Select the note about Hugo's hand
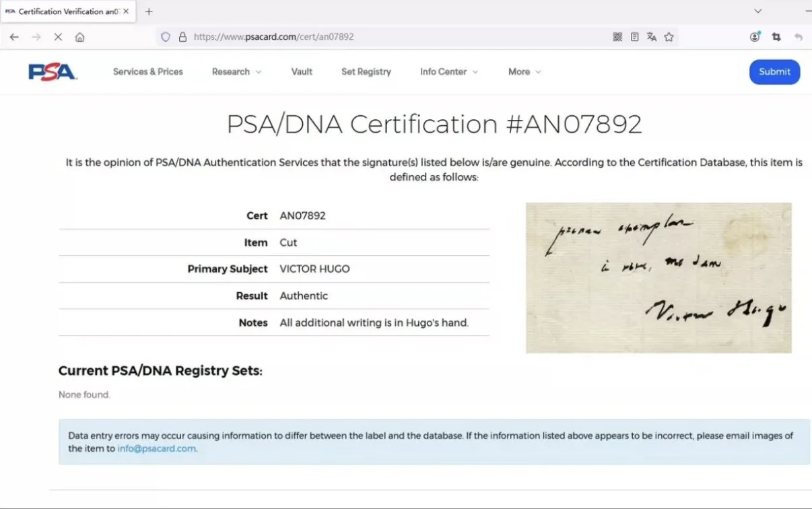Screen dimensions: 812x509 coord(374,323)
